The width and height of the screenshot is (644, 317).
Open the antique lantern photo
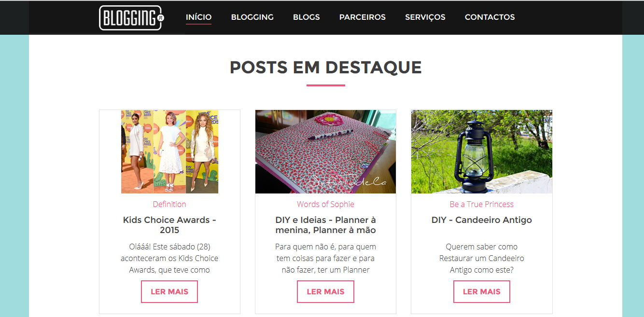(482, 152)
